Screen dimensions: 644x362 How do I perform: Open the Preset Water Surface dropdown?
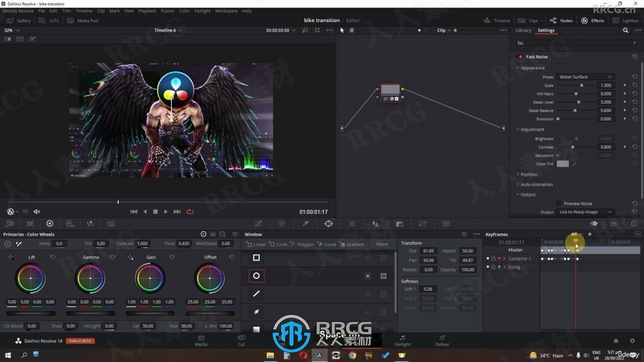point(585,77)
